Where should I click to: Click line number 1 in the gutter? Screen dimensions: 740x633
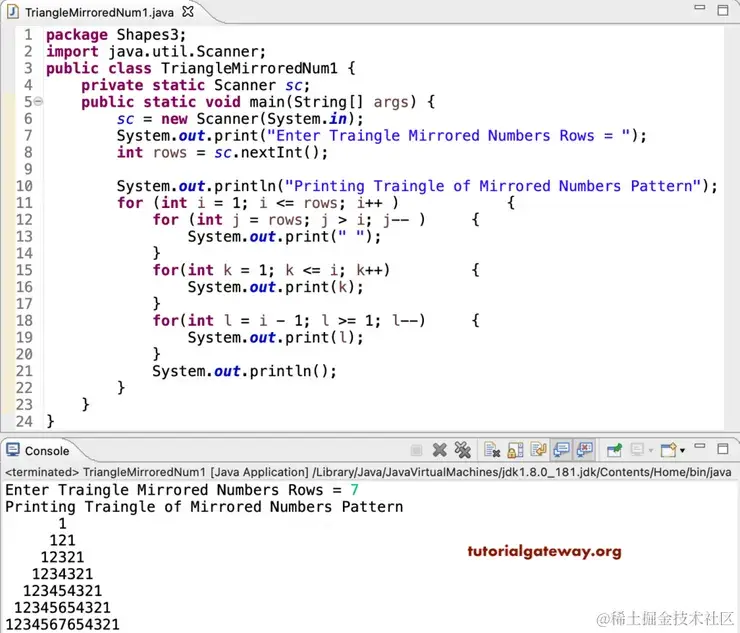(x=28, y=35)
